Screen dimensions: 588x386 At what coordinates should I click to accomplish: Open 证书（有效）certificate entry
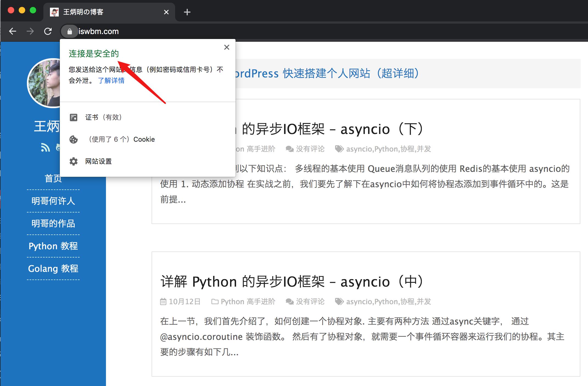103,118
